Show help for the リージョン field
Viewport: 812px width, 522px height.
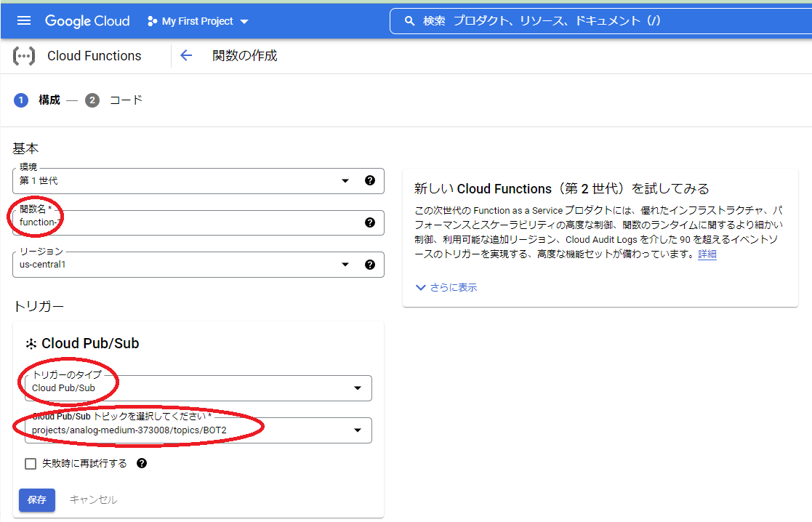point(370,264)
